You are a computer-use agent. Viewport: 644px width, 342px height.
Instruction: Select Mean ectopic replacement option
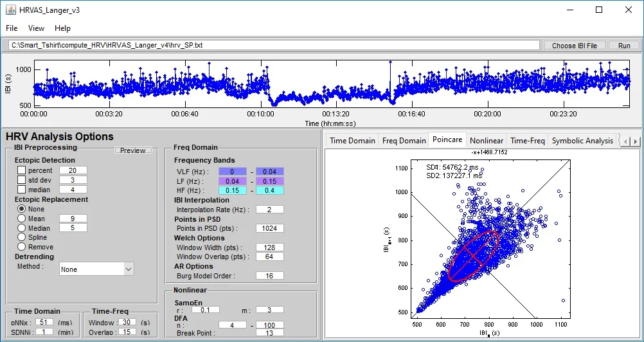21,219
